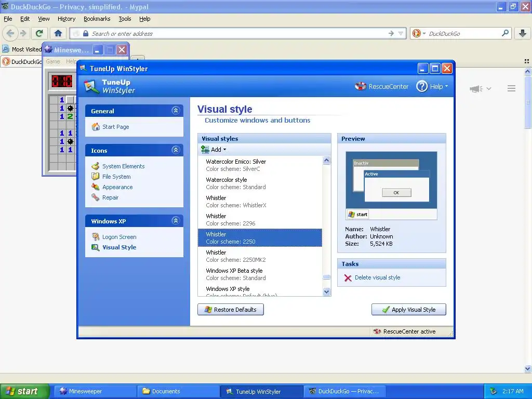Click the RescueCenter active status entry
532x399 pixels.
click(404, 331)
